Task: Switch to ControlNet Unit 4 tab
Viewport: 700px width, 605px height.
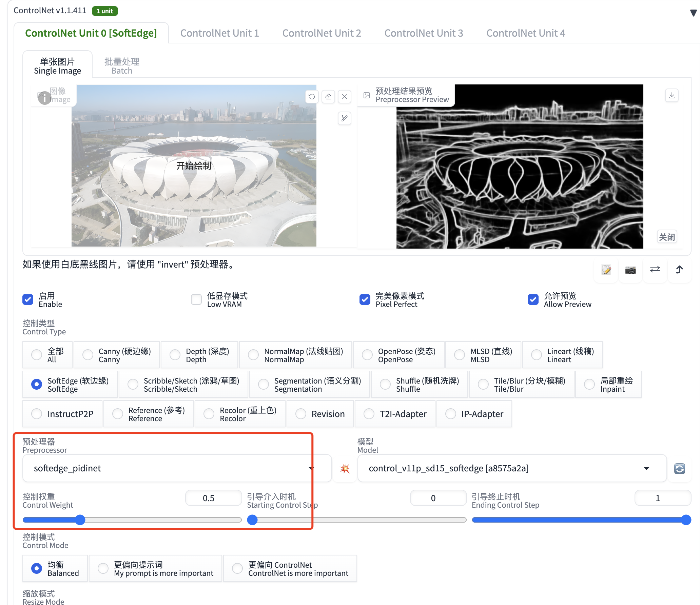Action: [x=526, y=33]
